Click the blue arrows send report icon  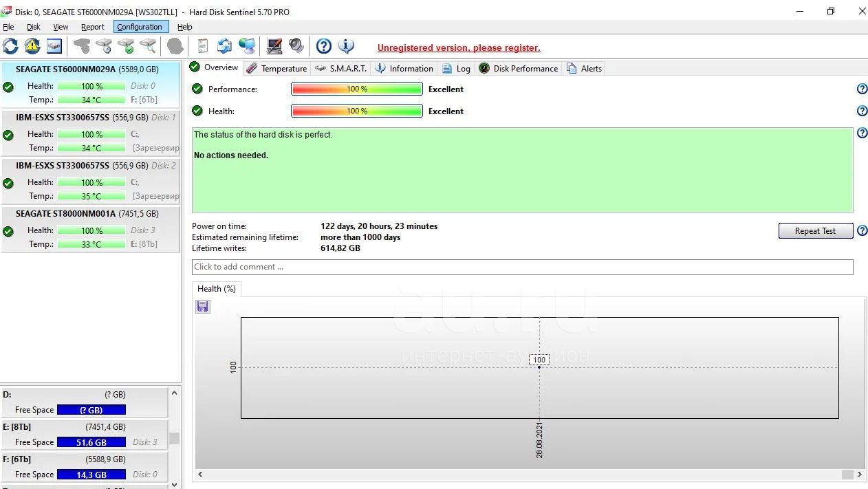coord(225,46)
